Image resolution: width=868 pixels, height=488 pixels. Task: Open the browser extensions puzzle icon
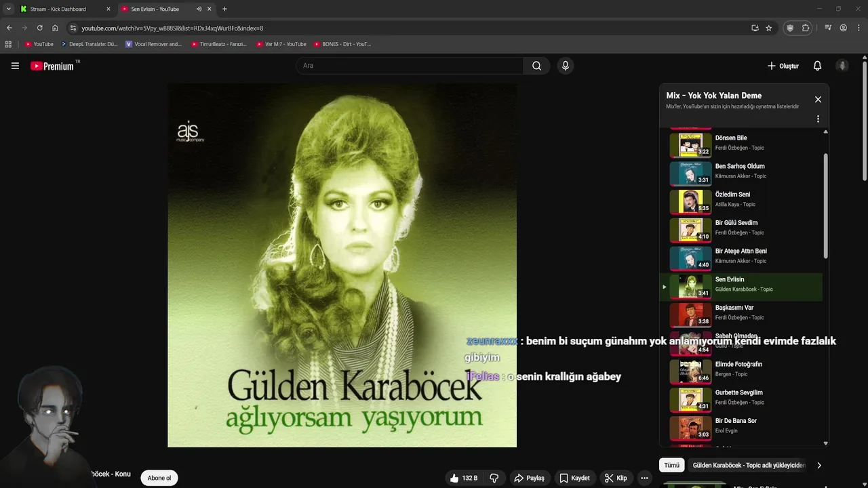tap(806, 28)
